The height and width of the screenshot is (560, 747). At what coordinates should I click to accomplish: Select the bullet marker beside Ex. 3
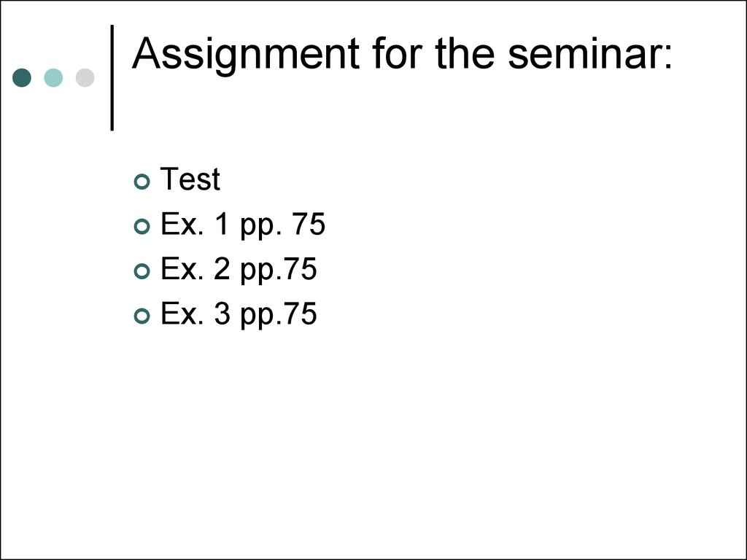tap(142, 316)
